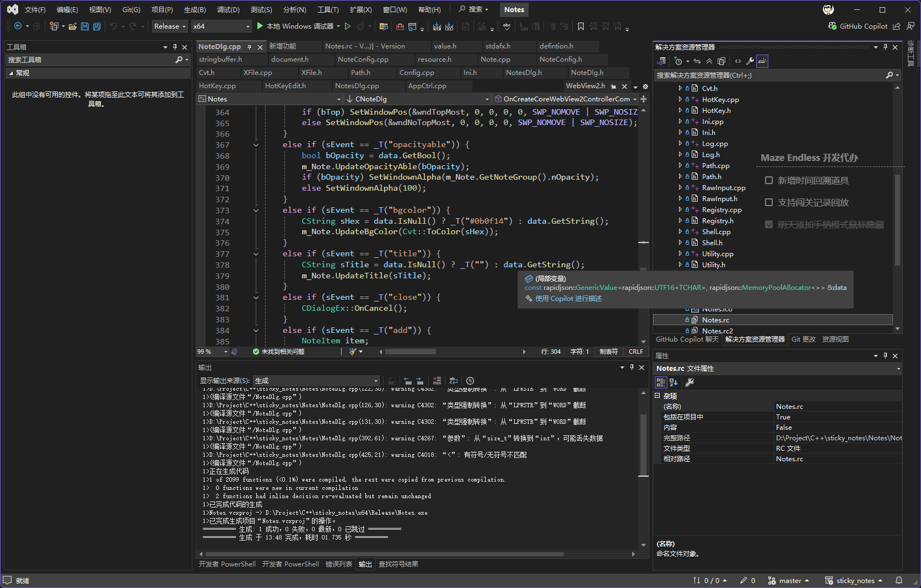Screen dimensions: 921x588
Task: Switch to the 错误列表 tab
Action: [x=338, y=564]
